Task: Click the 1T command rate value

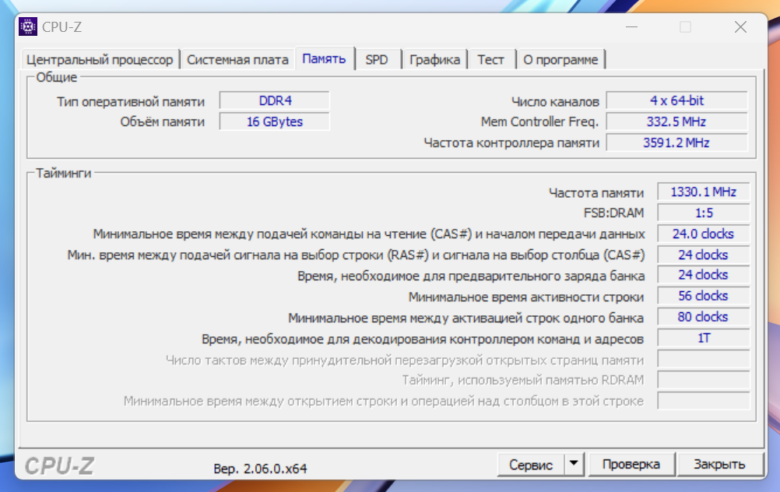Action: click(x=703, y=338)
